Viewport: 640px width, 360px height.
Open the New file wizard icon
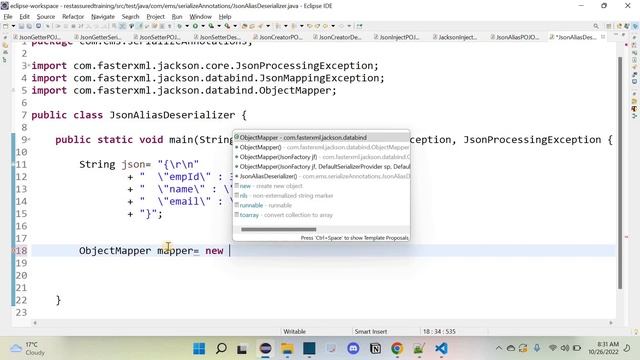(x=5, y=26)
